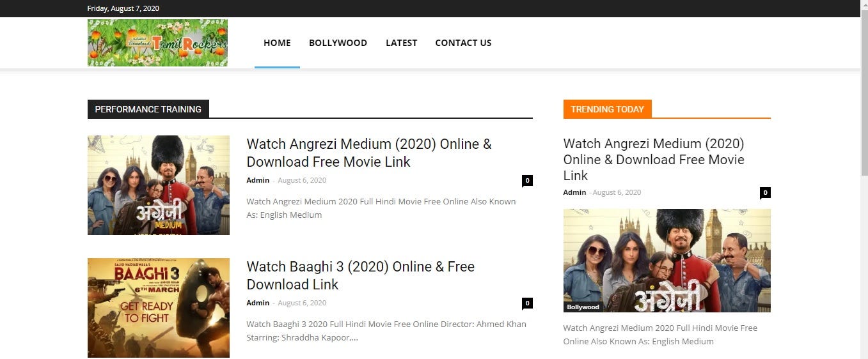Open comment count badge in Trending Today post
The width and height of the screenshot is (868, 359).
click(765, 193)
